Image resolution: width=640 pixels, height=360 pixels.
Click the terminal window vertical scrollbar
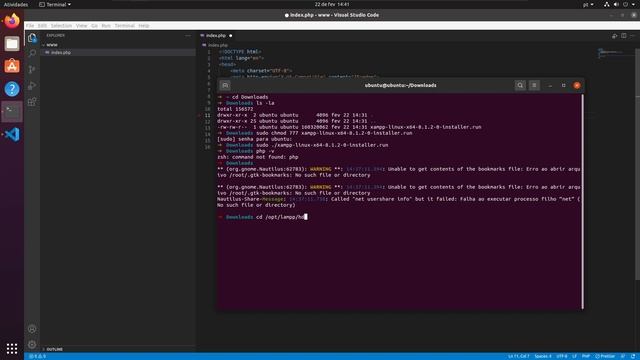click(x=582, y=201)
